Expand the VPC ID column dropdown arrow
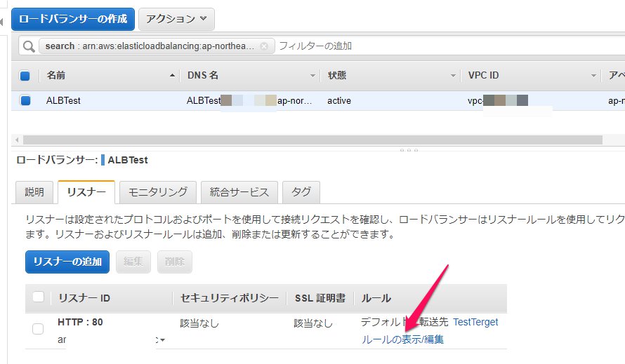 (593, 76)
